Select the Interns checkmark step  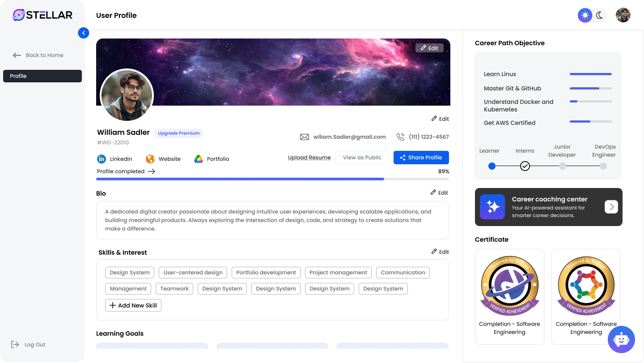pos(525,166)
